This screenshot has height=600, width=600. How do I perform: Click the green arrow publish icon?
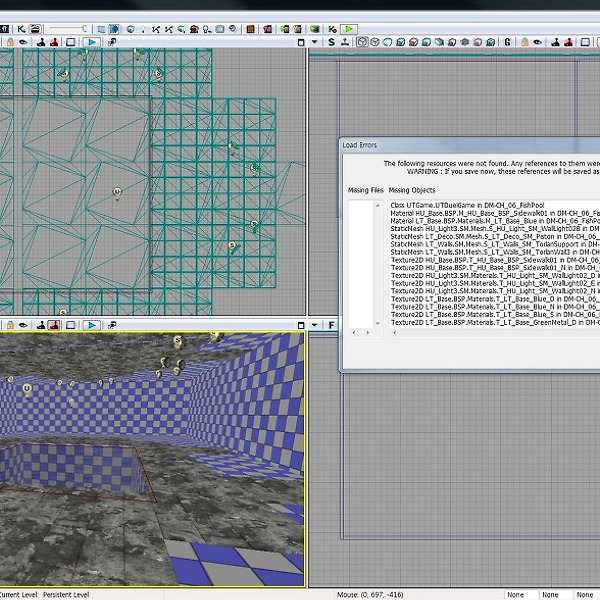click(x=285, y=29)
